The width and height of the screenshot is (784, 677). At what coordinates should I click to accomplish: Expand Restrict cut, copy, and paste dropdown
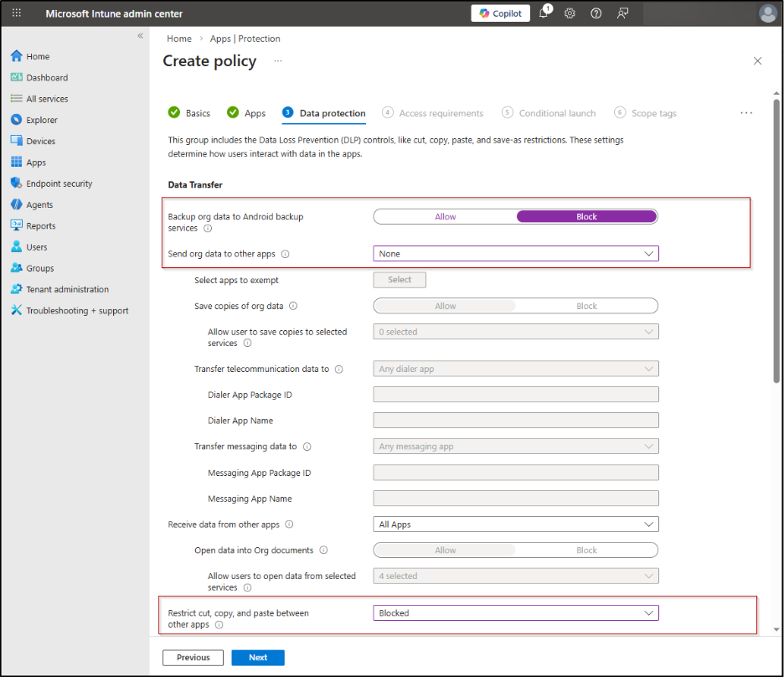click(x=515, y=613)
